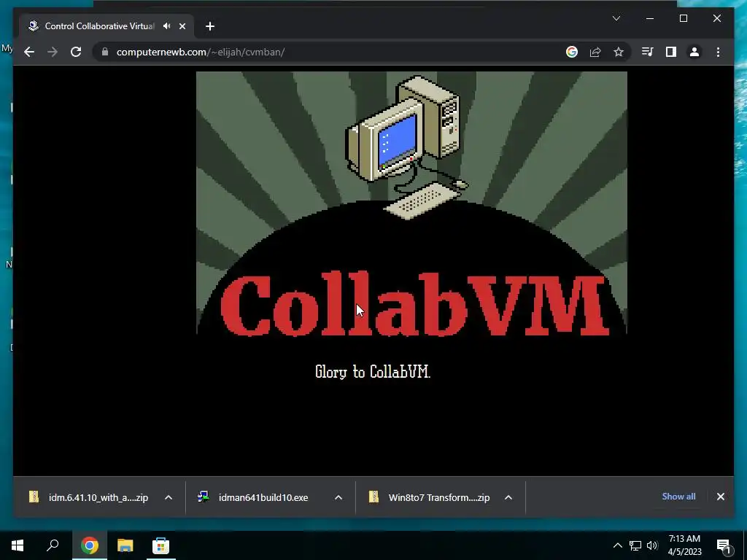Open Chrome three-dot menu
This screenshot has width=747, height=560.
(718, 52)
